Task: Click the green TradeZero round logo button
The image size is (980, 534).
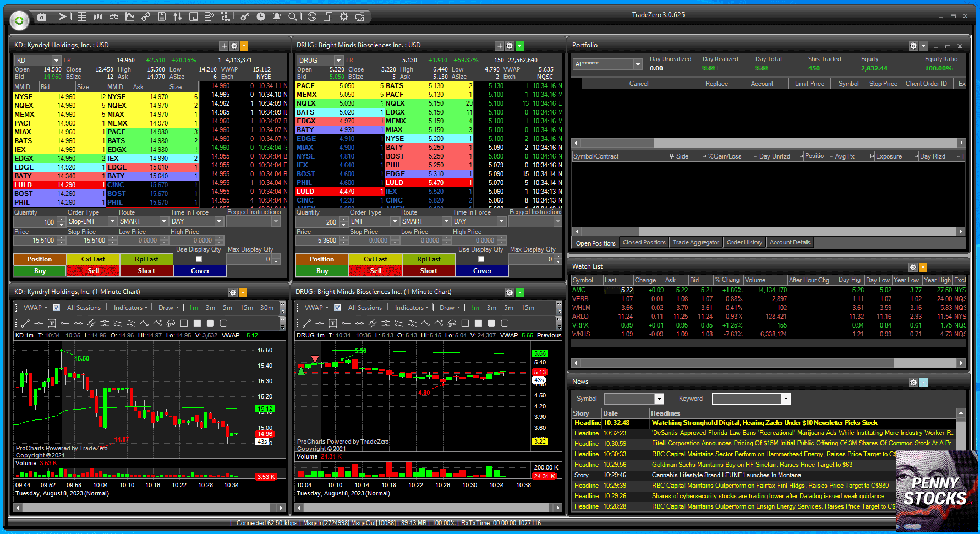Action: (19, 20)
